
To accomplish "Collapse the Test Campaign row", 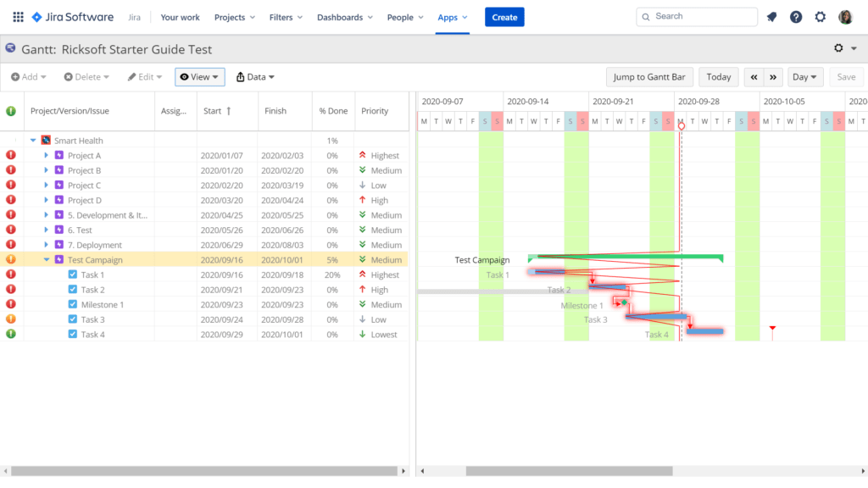I will point(47,259).
